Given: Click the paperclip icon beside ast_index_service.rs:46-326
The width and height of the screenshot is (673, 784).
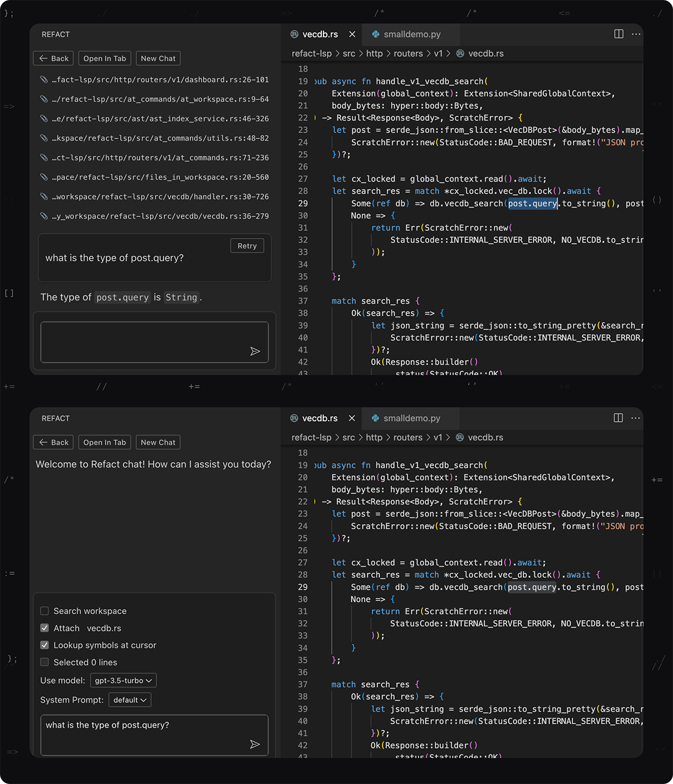Looking at the screenshot, I should (x=44, y=118).
